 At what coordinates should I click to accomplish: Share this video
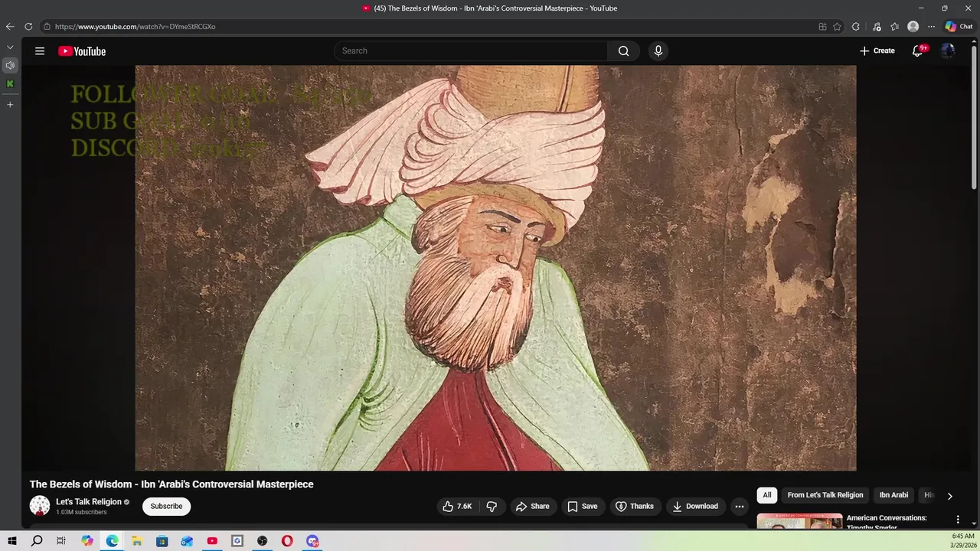click(x=532, y=506)
